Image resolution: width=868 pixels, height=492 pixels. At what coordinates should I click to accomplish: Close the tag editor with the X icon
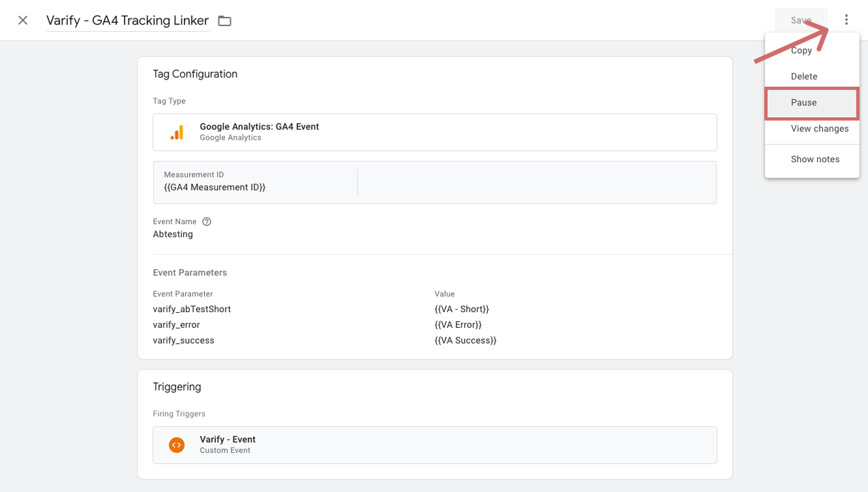point(23,20)
